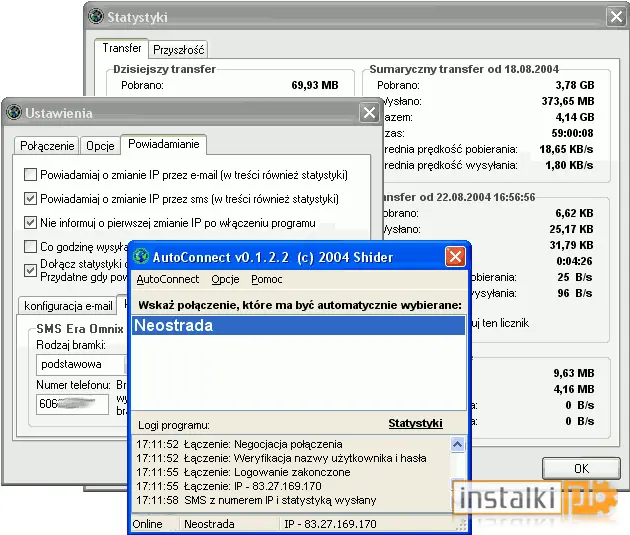Switch to the Przyszłość tab in Statystyki

pos(178,50)
